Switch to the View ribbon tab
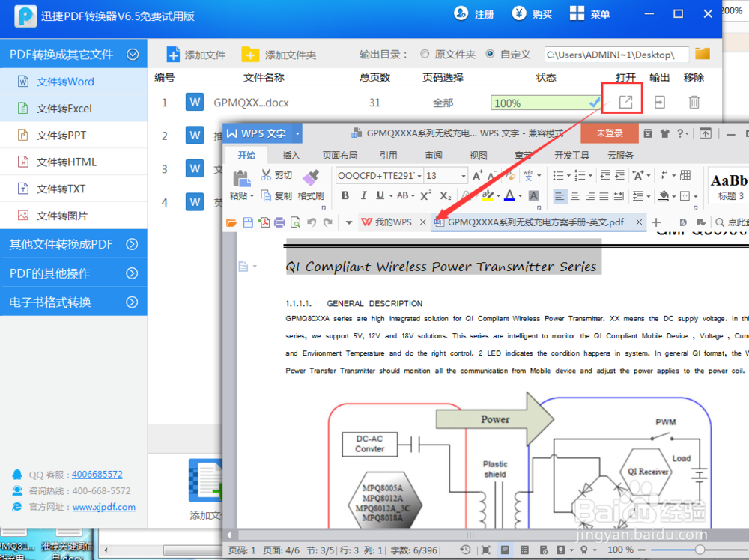The image size is (749, 560). pyautogui.click(x=478, y=155)
